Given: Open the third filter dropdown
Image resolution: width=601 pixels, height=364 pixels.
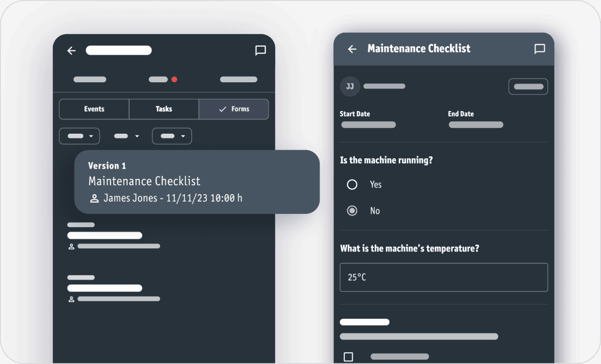Looking at the screenshot, I should (172, 136).
